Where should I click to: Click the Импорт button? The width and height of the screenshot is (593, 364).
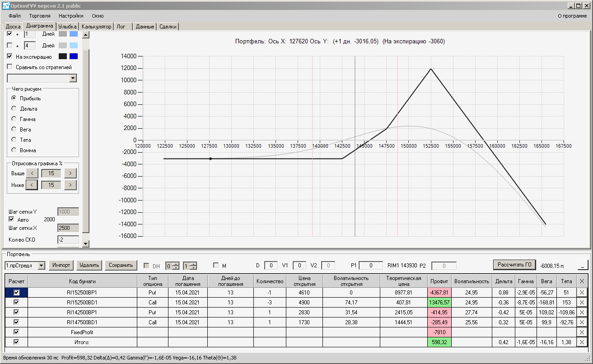click(x=61, y=265)
